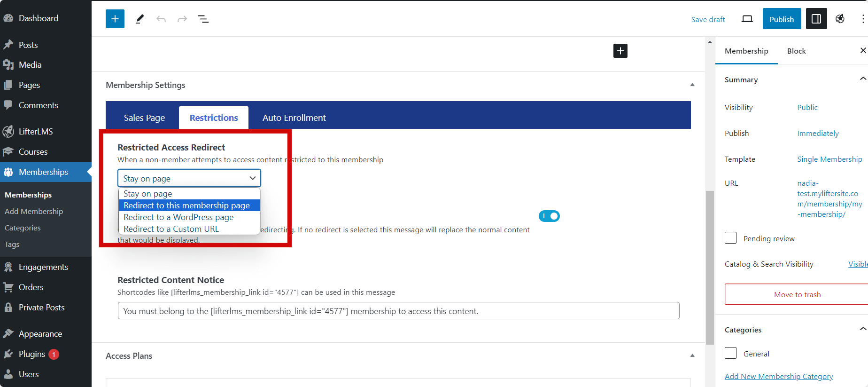The image size is (868, 387).
Task: Open the Restricted Access Redirect dropdown
Action: tap(189, 178)
